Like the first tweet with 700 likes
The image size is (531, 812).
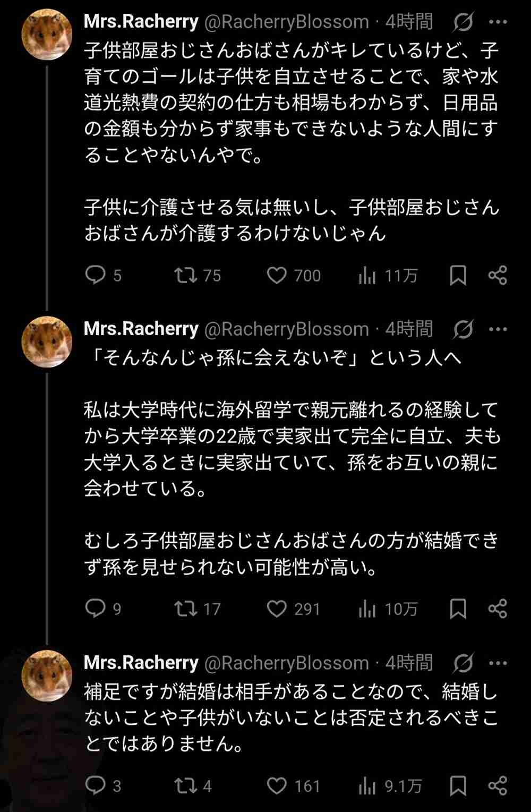(x=277, y=275)
